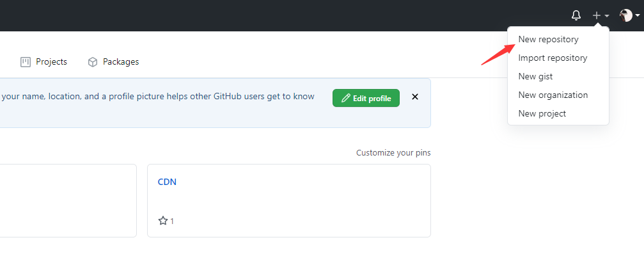Switch to the Packages tab
Image resolution: width=644 pixels, height=265 pixels.
[x=113, y=62]
